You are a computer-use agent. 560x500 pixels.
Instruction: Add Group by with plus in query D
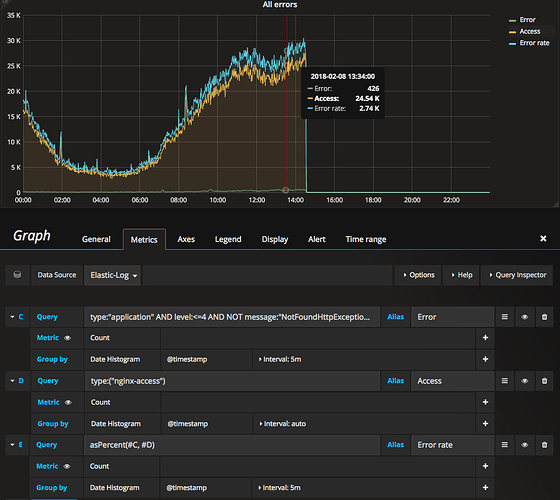tap(485, 424)
